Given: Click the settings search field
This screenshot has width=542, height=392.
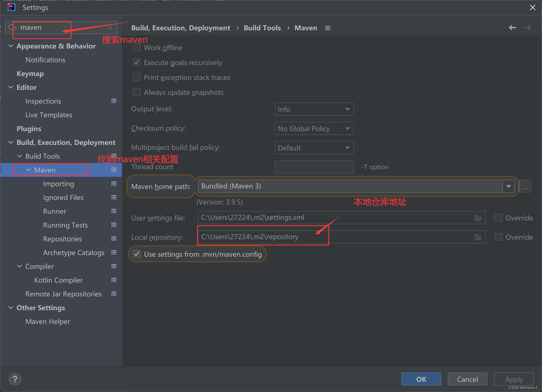Looking at the screenshot, I should click(61, 28).
